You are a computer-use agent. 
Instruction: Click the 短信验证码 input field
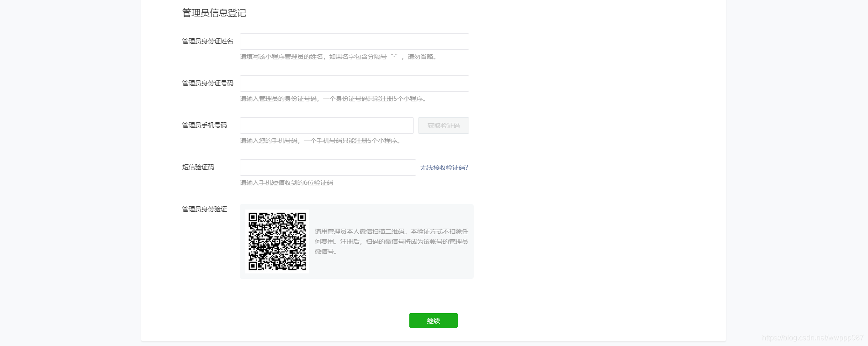(328, 168)
